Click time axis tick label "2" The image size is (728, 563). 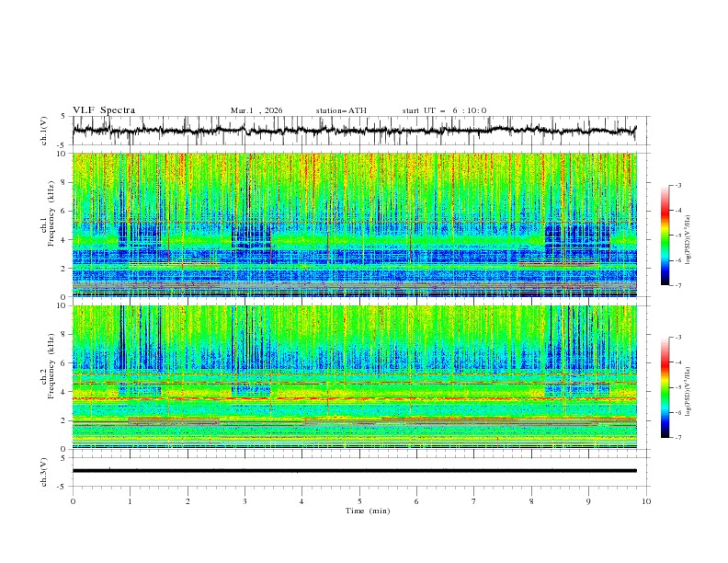(188, 501)
